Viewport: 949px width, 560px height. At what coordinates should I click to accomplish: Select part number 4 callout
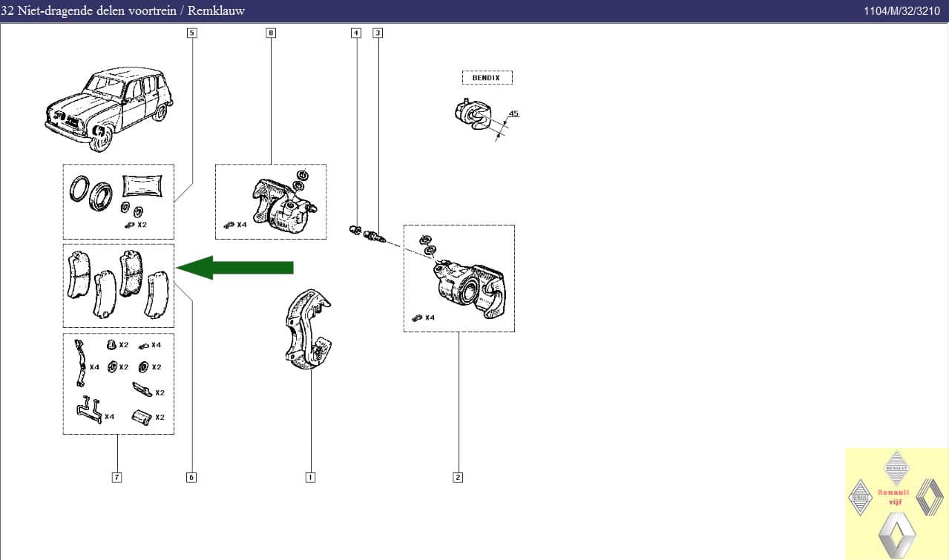(x=356, y=33)
